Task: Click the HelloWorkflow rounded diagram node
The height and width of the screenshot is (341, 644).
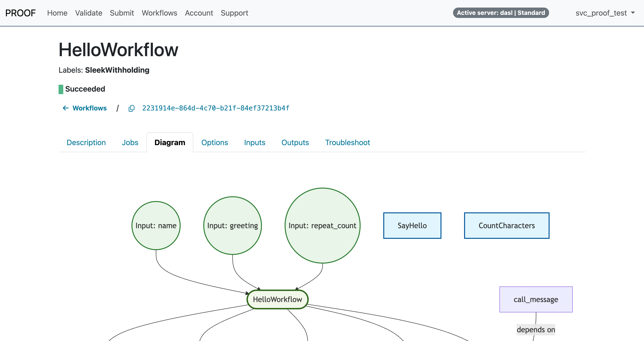Action: [277, 299]
